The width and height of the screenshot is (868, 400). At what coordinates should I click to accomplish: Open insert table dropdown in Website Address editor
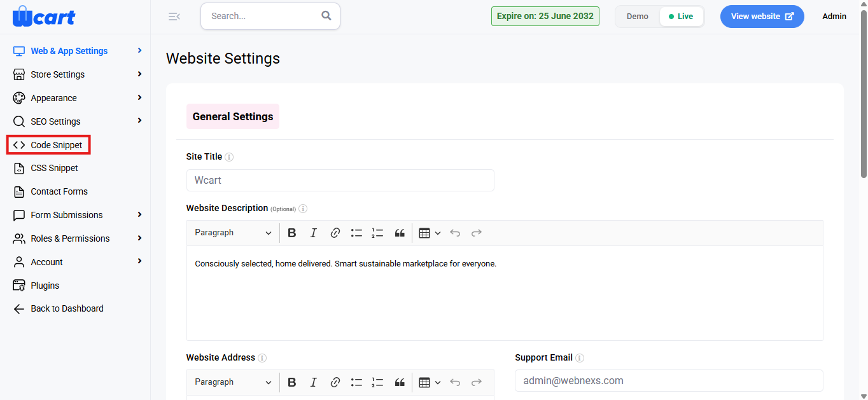[x=430, y=382]
